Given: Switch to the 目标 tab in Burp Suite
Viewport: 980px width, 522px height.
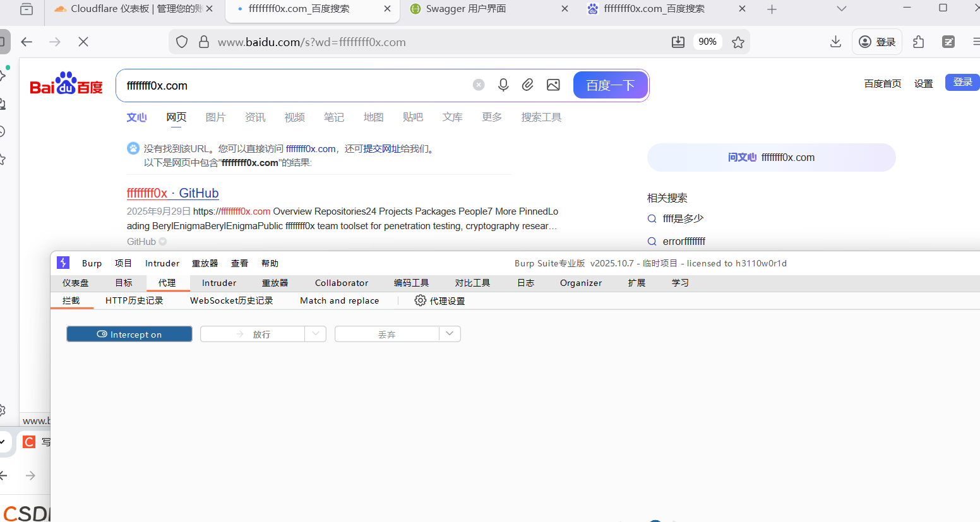Looking at the screenshot, I should [x=124, y=283].
